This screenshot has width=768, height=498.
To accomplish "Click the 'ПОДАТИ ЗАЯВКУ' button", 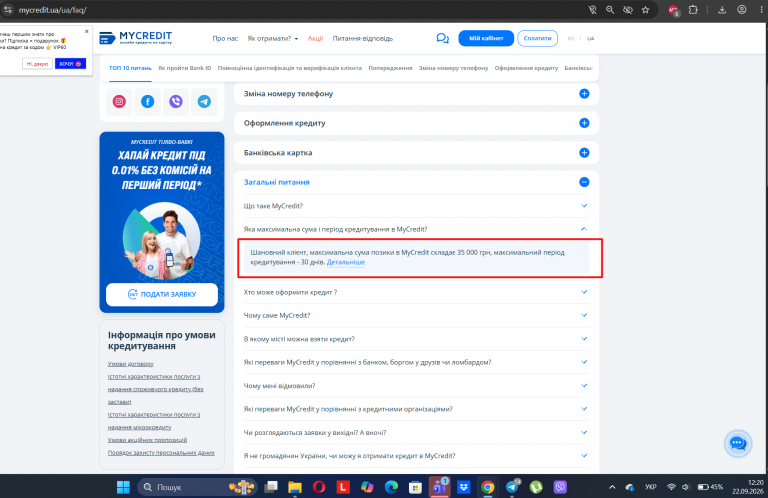I will (x=162, y=294).
